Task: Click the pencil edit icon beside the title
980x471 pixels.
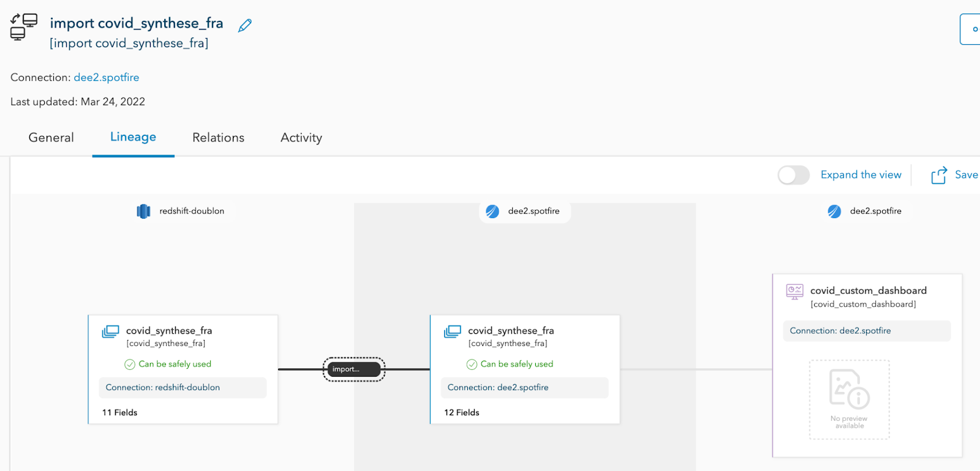Action: [x=245, y=25]
